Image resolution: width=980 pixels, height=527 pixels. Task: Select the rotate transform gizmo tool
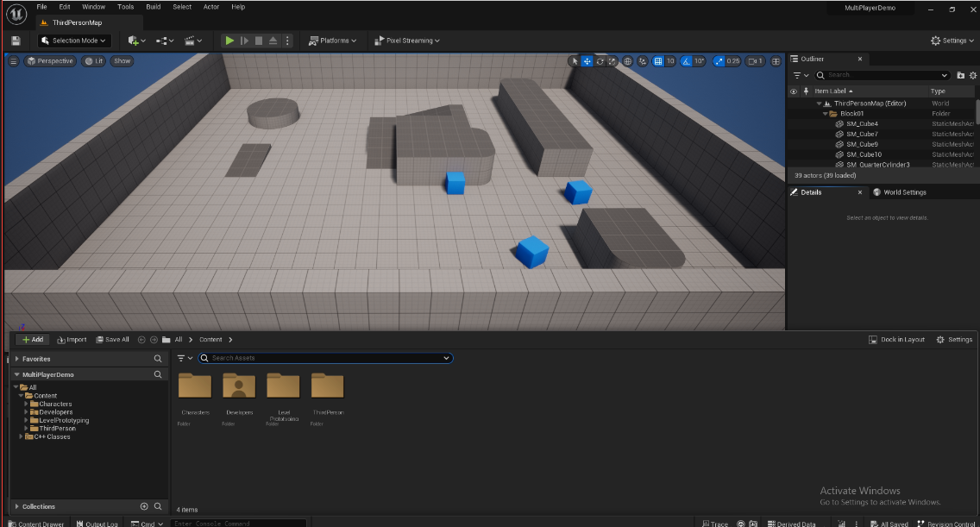coord(600,61)
